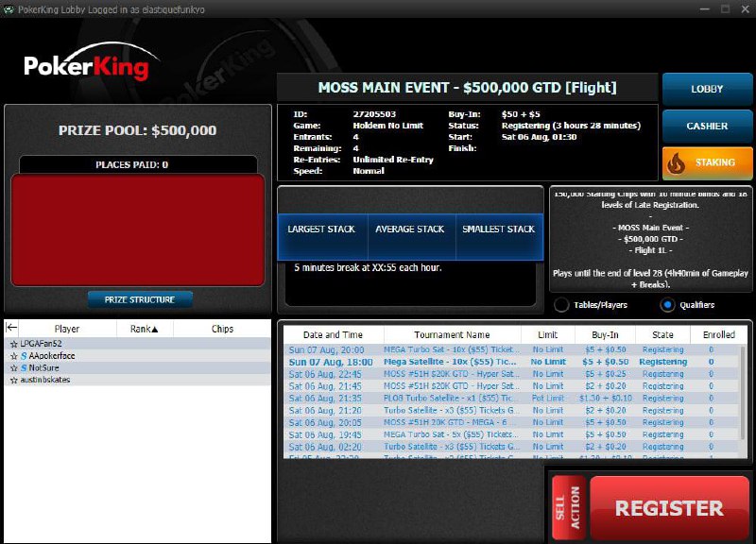
Task: Select the Smallest Stack tab
Action: 499,236
